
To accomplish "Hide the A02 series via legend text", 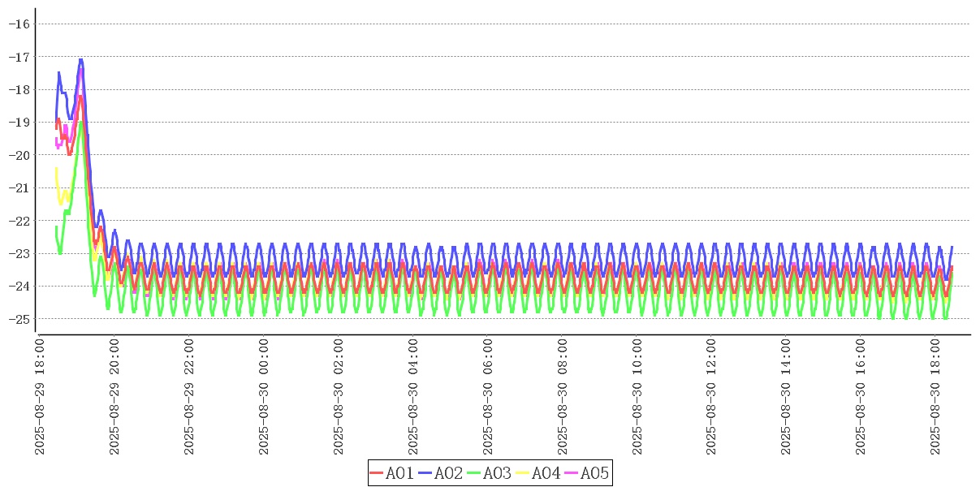I will (448, 472).
